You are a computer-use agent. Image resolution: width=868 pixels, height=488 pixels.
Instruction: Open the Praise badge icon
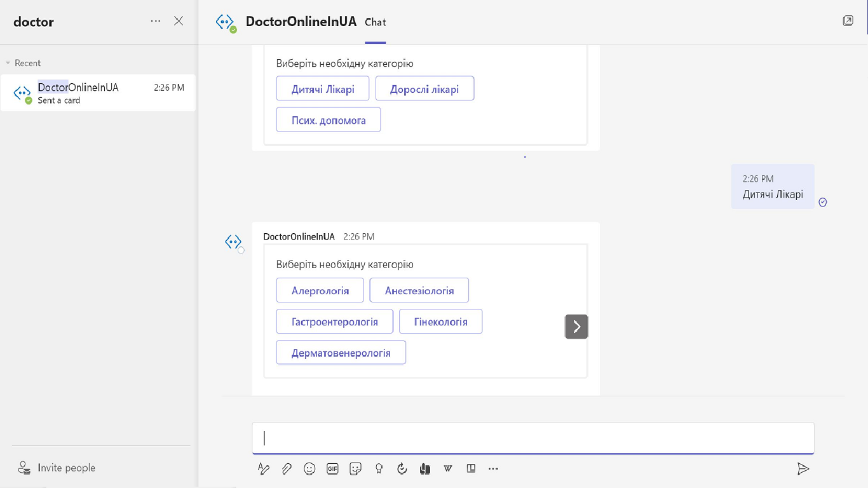pyautogui.click(x=379, y=469)
